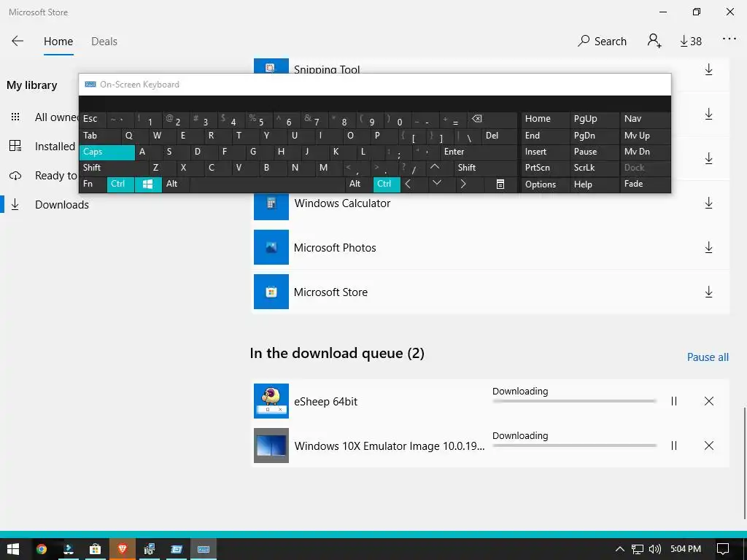Click the Microsoft Photos app icon

pyautogui.click(x=271, y=247)
